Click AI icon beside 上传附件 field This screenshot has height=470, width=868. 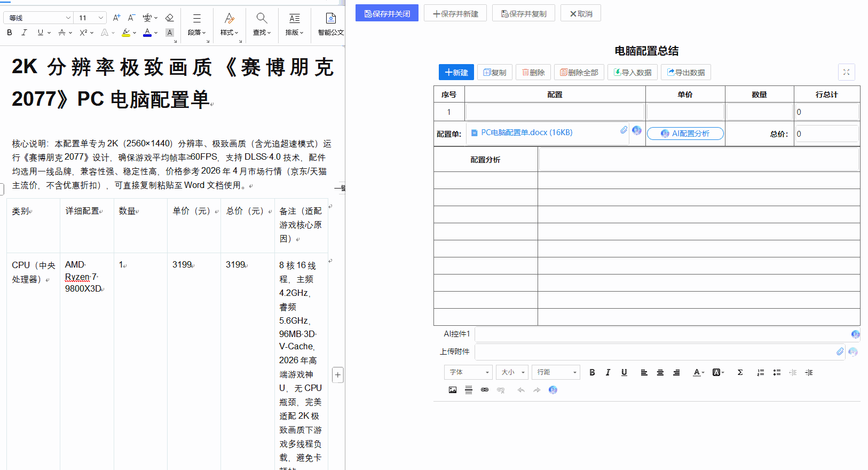coord(853,351)
